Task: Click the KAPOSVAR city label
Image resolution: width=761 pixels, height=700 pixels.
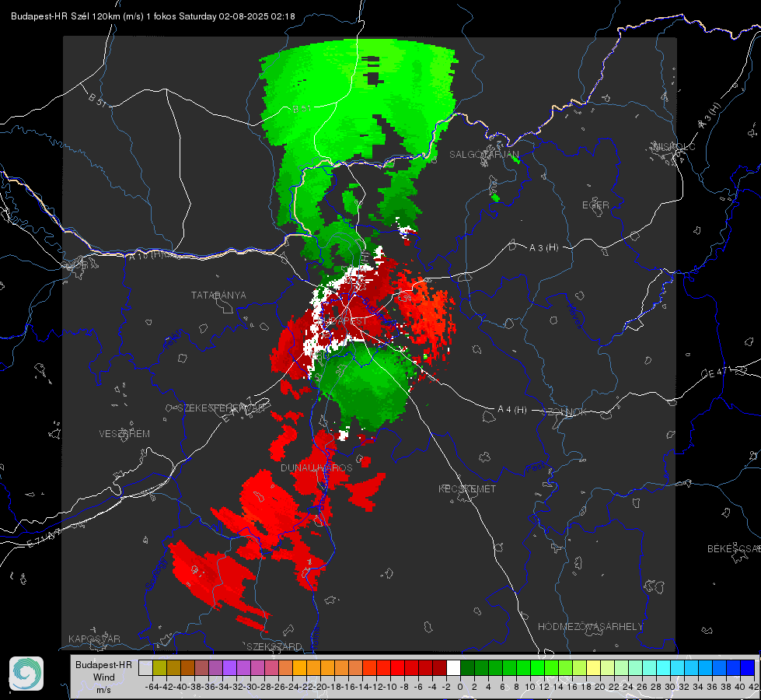Action: tap(94, 639)
